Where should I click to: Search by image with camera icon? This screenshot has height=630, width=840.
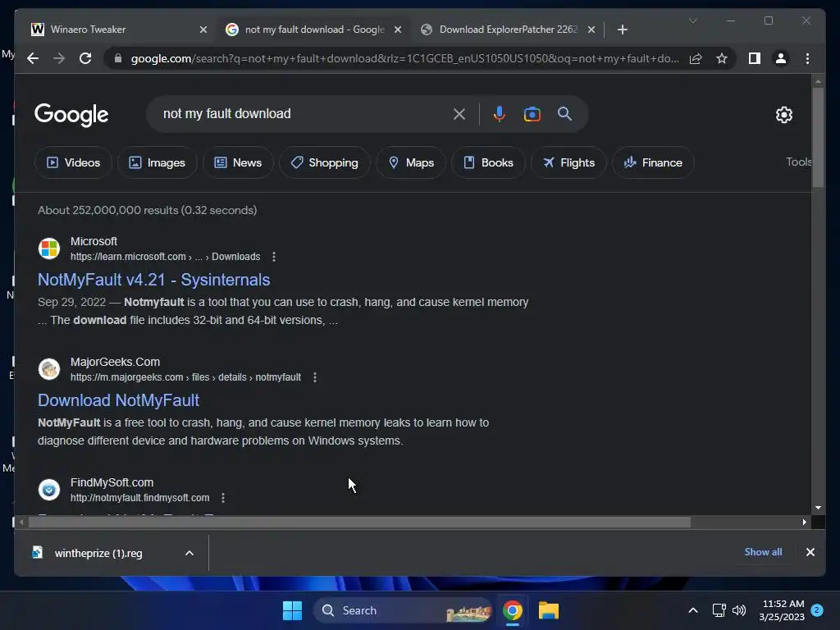[x=532, y=114]
